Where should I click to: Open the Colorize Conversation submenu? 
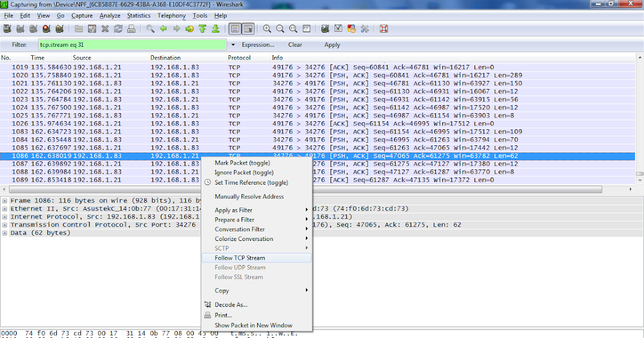click(256, 239)
